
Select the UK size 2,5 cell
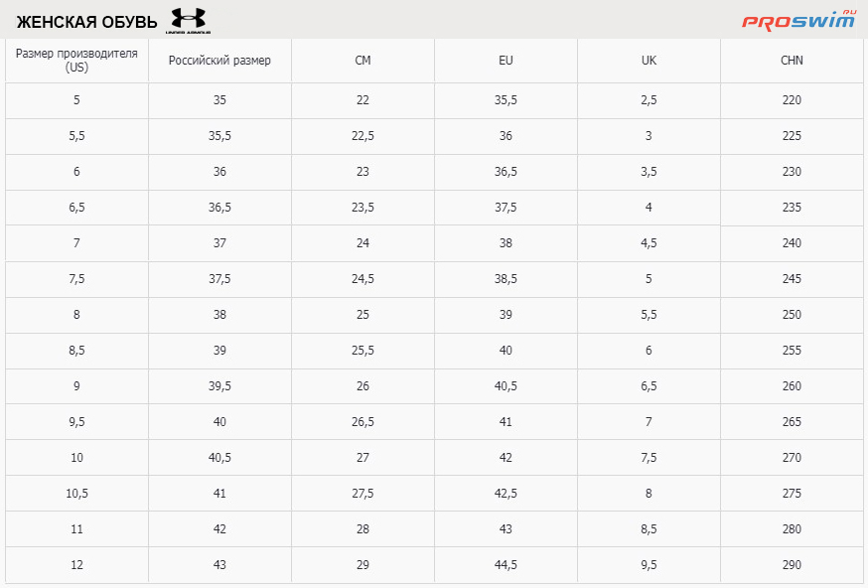[649, 99]
